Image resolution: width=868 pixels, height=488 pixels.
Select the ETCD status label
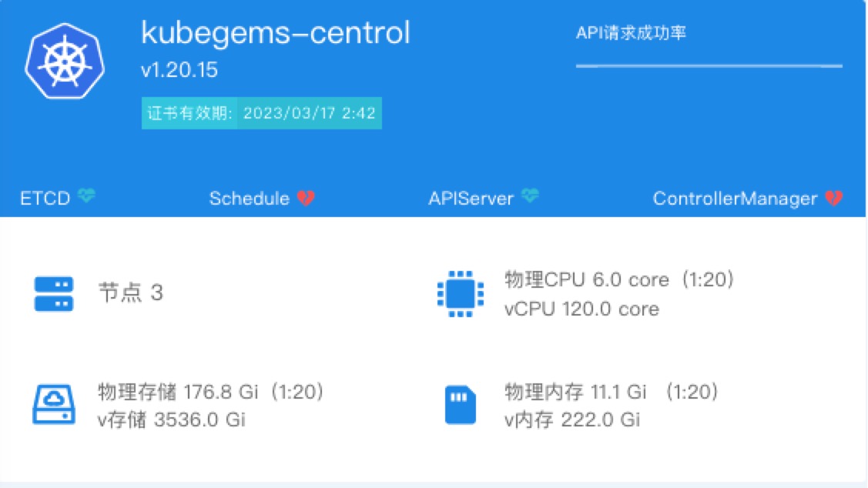[45, 198]
